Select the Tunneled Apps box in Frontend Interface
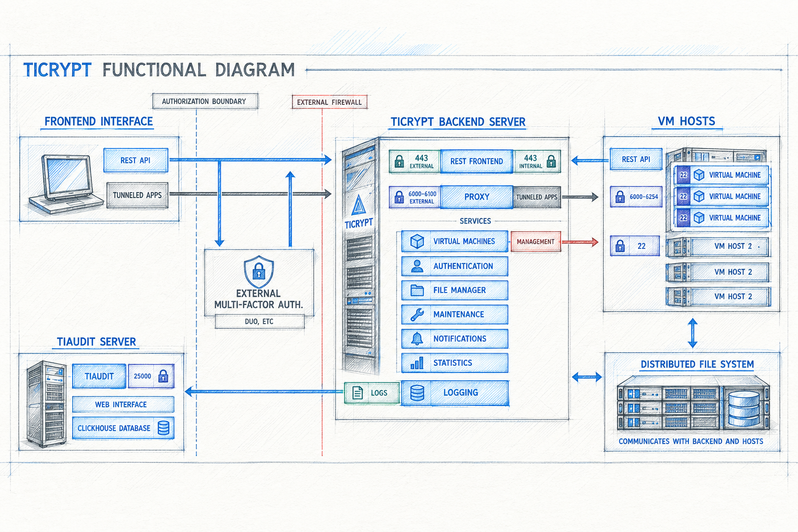This screenshot has height=532, width=798. click(137, 195)
